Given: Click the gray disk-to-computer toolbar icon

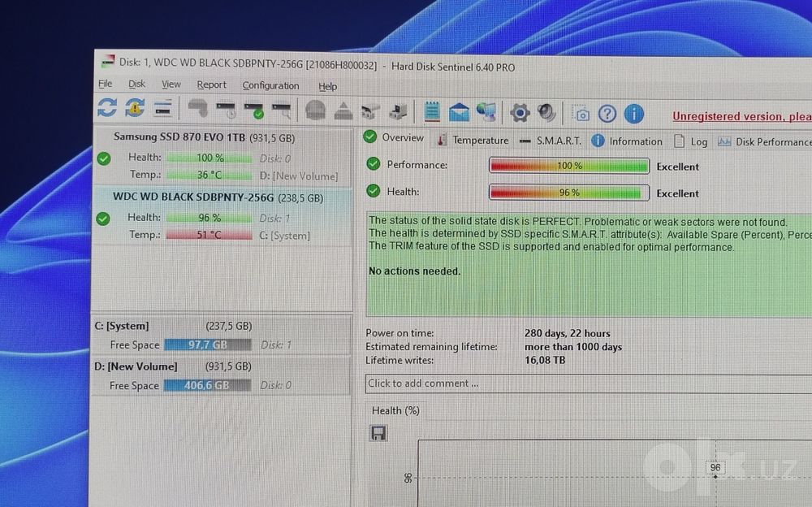Looking at the screenshot, I should pyautogui.click(x=399, y=111).
